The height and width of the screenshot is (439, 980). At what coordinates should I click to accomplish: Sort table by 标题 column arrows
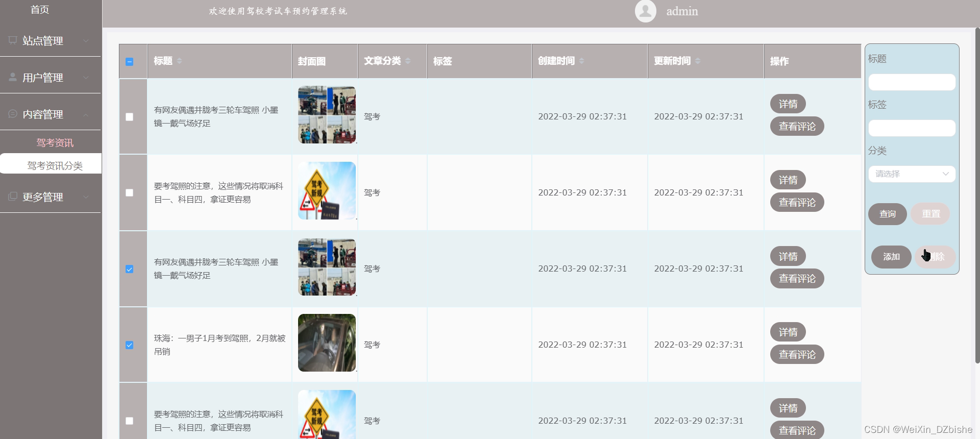179,61
